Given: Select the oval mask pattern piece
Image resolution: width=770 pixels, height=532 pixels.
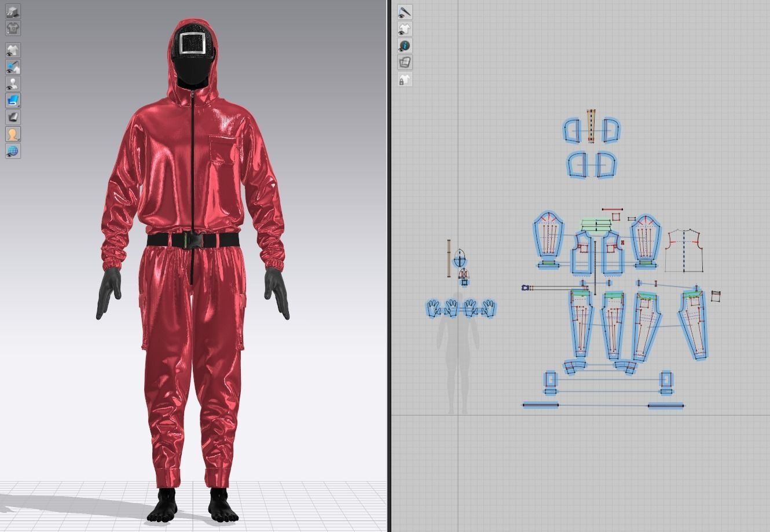Looking at the screenshot, I should (460, 258).
